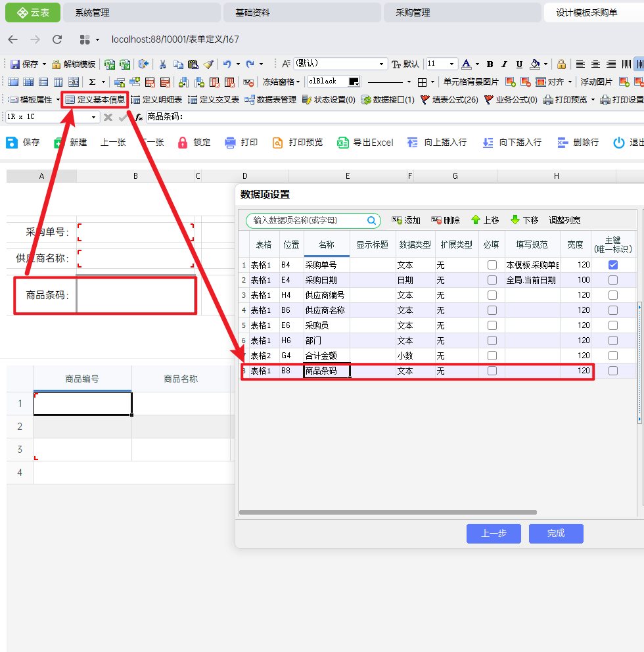This screenshot has height=652, width=644.
Task: Click the fx formula icon
Action: (x=139, y=117)
